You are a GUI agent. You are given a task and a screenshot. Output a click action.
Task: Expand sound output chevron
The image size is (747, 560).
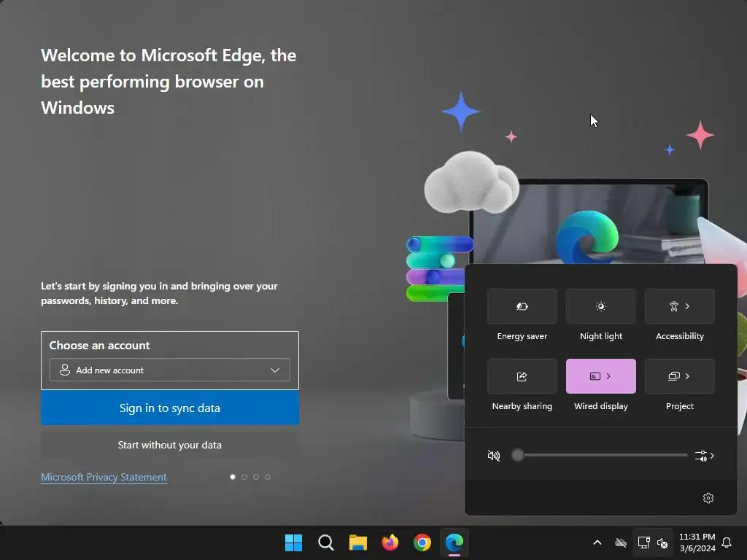(712, 456)
